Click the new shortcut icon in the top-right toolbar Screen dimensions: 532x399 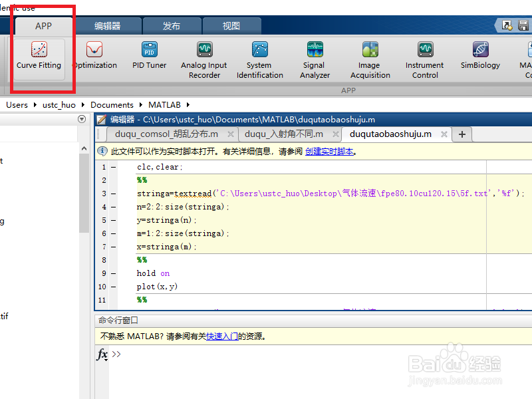(x=507, y=25)
